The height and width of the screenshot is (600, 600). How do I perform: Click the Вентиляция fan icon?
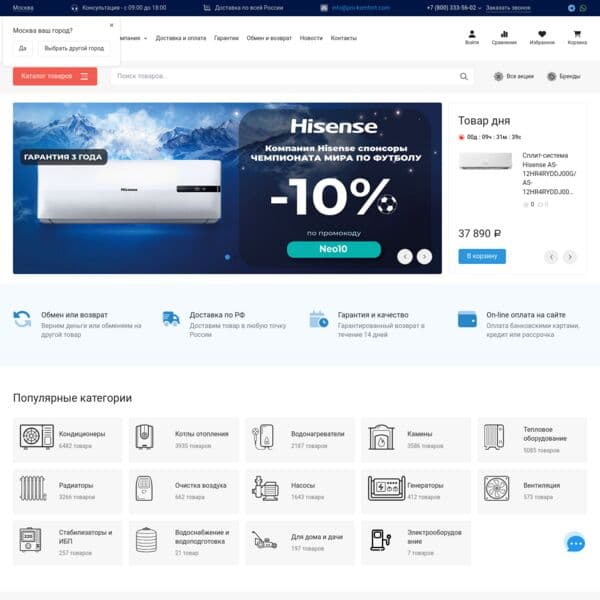tap(497, 488)
